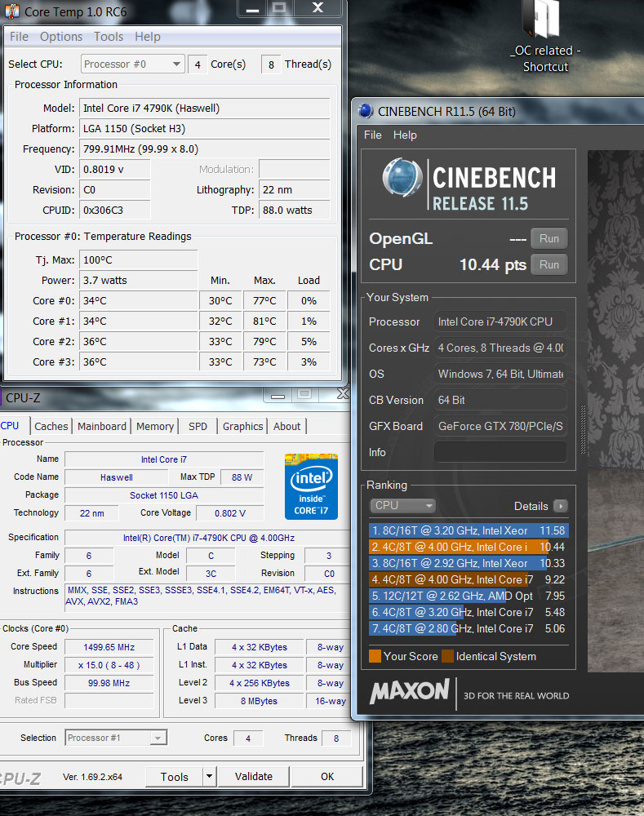
Task: Click the Cinebench sphere title bar icon
Action: pos(366,111)
